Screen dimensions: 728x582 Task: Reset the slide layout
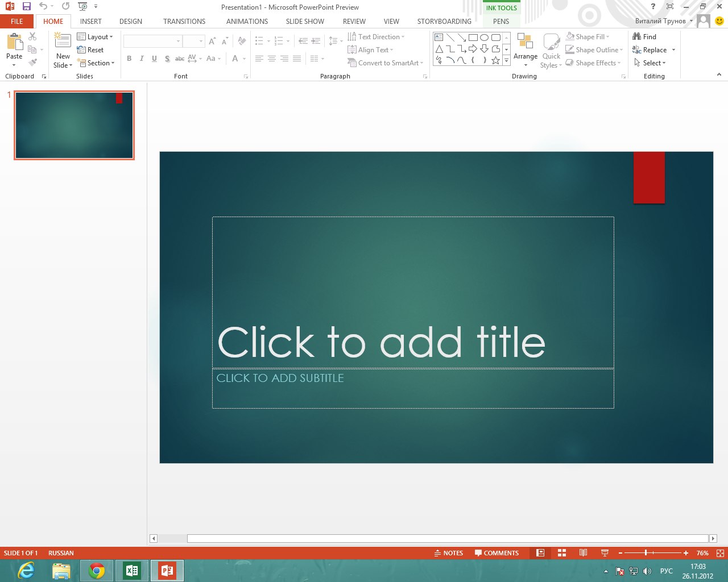pos(90,50)
